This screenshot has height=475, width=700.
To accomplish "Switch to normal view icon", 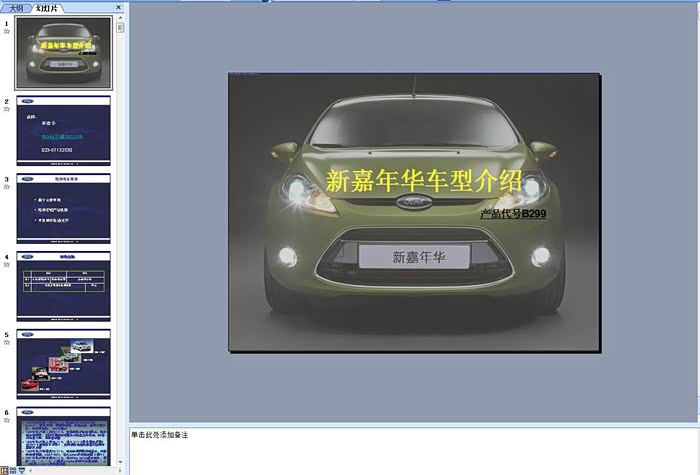I will (4, 469).
